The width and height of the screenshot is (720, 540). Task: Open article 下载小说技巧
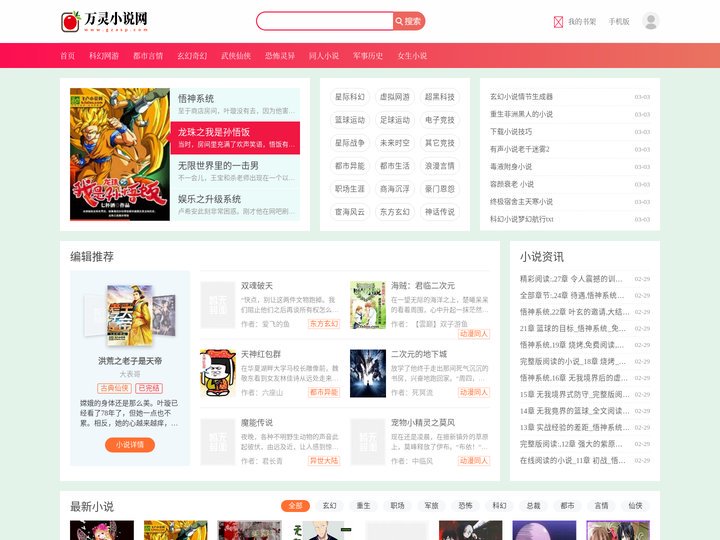tap(511, 132)
